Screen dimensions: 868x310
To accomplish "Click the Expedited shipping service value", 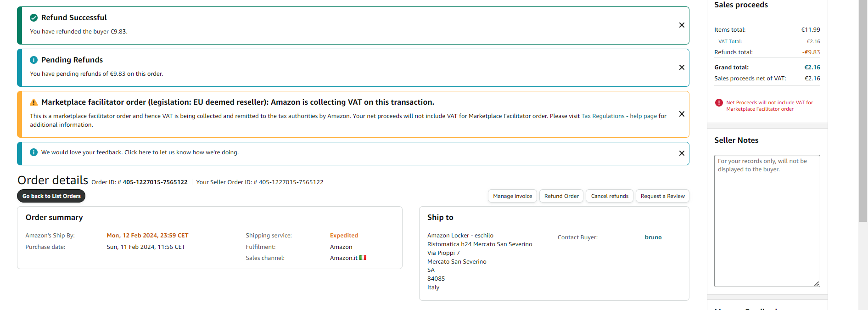I will click(344, 236).
